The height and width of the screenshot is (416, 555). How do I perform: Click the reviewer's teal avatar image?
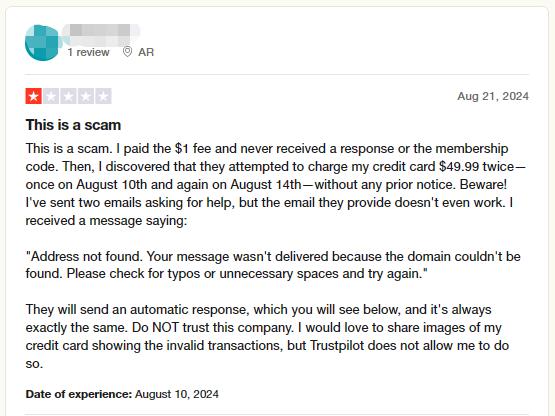pyautogui.click(x=42, y=43)
